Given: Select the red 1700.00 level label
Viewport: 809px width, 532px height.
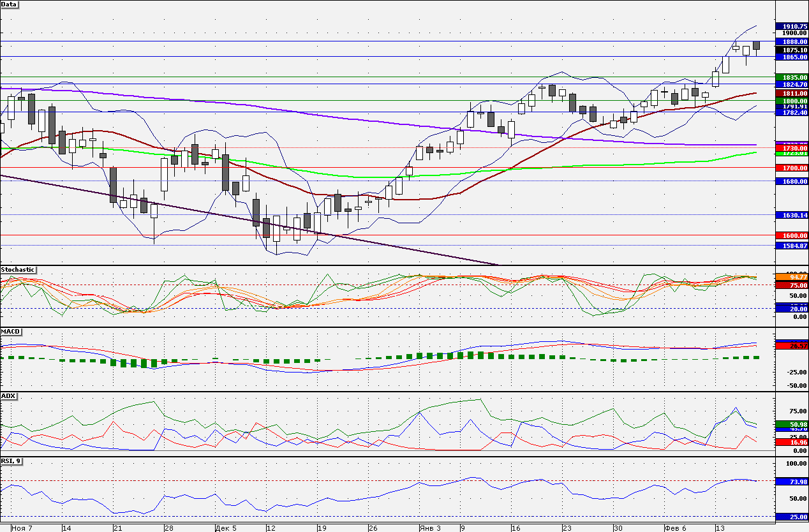Looking at the screenshot, I should pyautogui.click(x=792, y=168).
